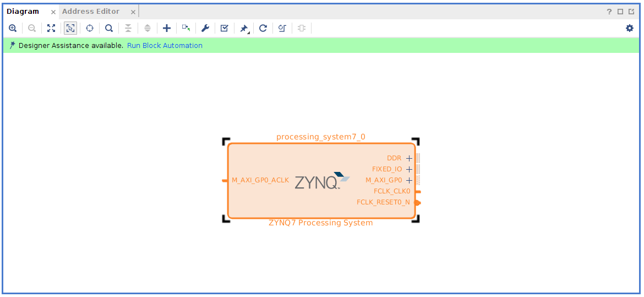The height and width of the screenshot is (297, 644).
Task: Click the Optimize Routing icon
Action: click(x=282, y=29)
